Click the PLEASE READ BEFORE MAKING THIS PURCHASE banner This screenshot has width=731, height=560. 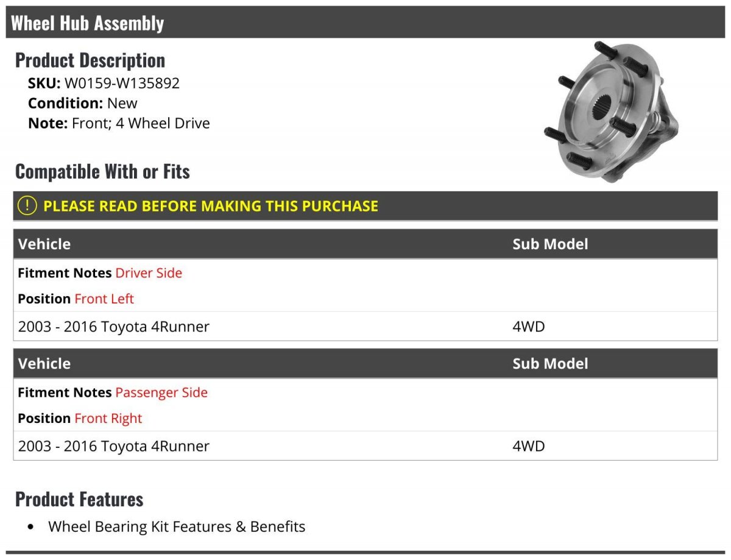[365, 206]
